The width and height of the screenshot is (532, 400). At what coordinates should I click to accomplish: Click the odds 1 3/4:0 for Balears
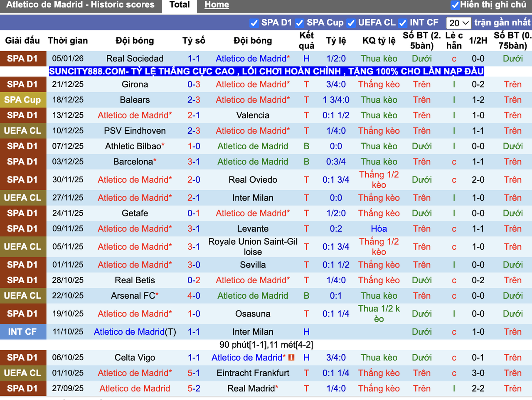pos(336,100)
